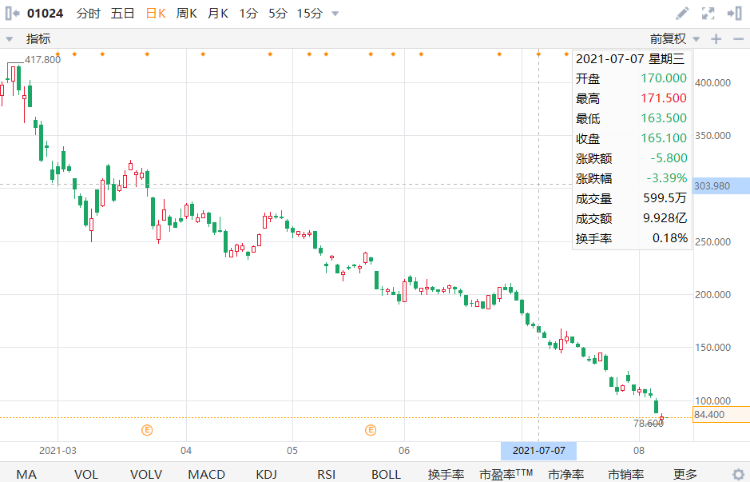Image resolution: width=750 pixels, height=482 pixels.
Task: Open the pencil drawing tool
Action: click(x=682, y=13)
